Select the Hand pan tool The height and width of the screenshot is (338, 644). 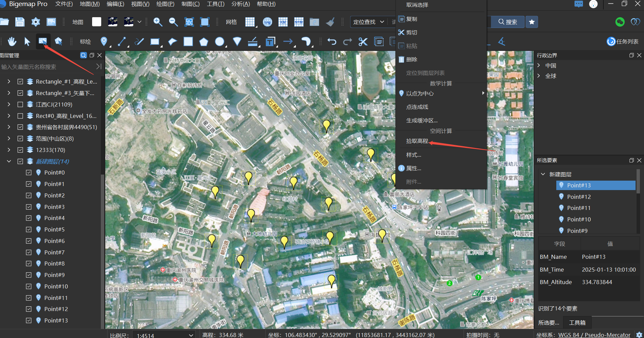click(12, 41)
